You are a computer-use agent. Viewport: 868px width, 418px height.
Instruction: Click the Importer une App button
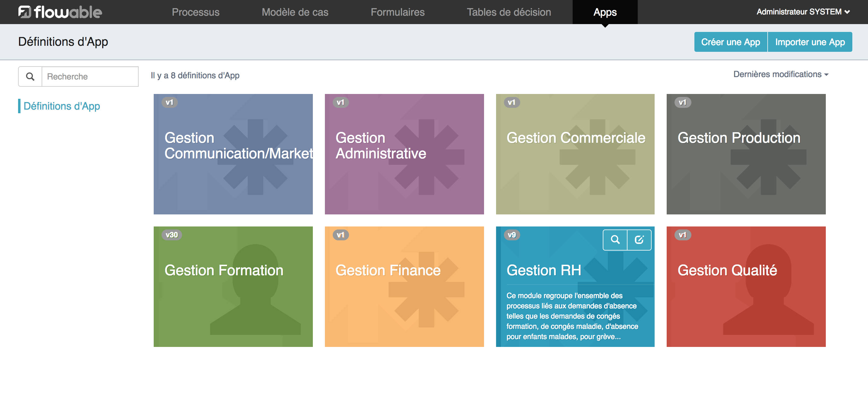pyautogui.click(x=810, y=42)
